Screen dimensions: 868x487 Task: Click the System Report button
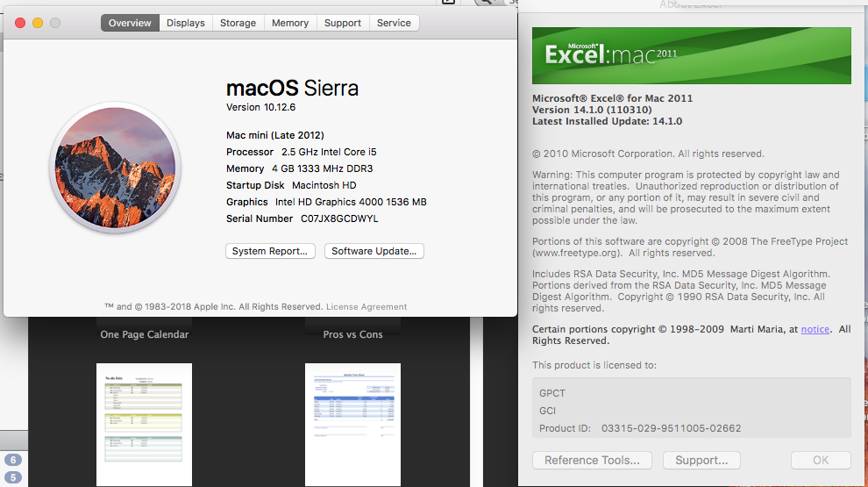(270, 251)
